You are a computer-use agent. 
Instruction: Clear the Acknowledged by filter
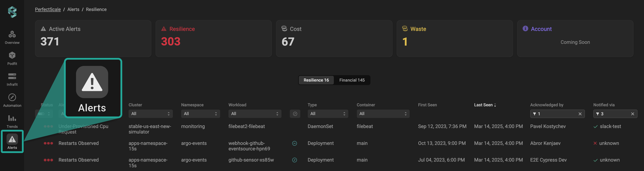[580, 114]
